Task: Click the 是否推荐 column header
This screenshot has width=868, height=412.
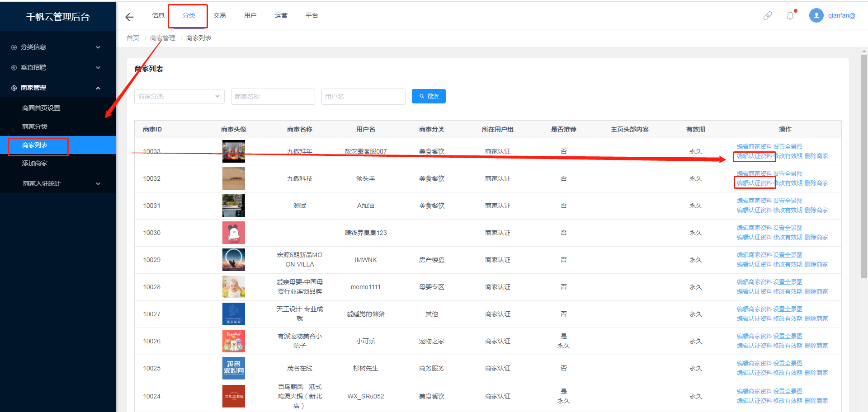Action: pos(564,129)
